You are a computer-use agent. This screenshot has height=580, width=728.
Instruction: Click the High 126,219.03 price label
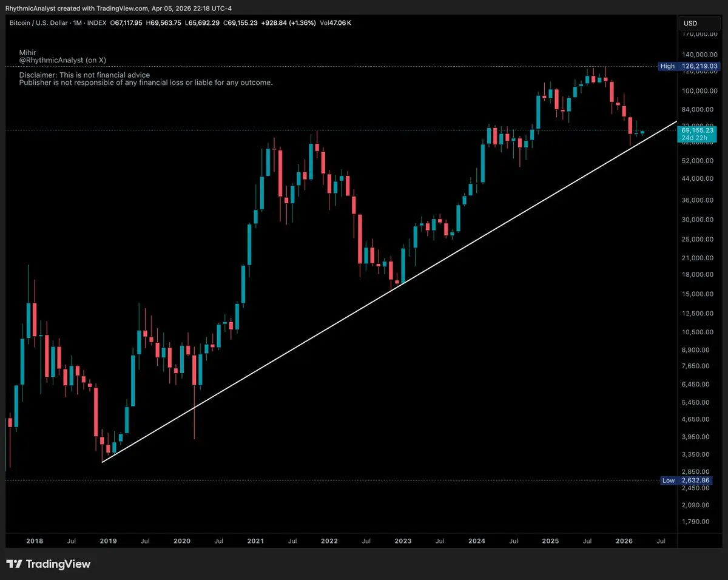[689, 66]
